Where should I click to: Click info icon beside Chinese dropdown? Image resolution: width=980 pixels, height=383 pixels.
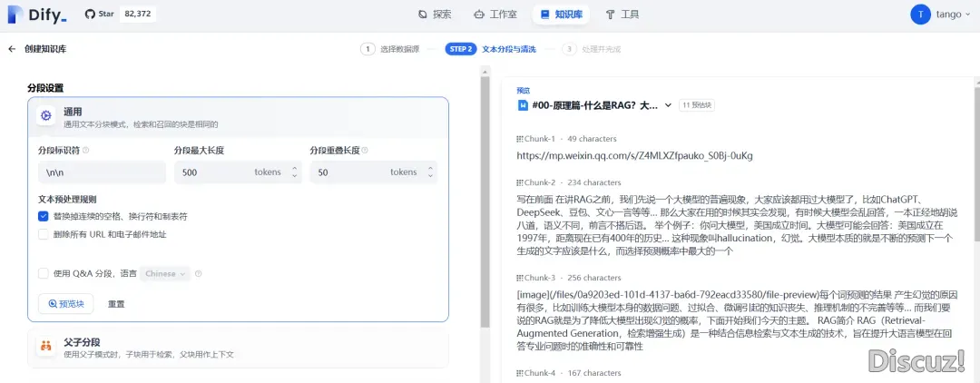(198, 274)
